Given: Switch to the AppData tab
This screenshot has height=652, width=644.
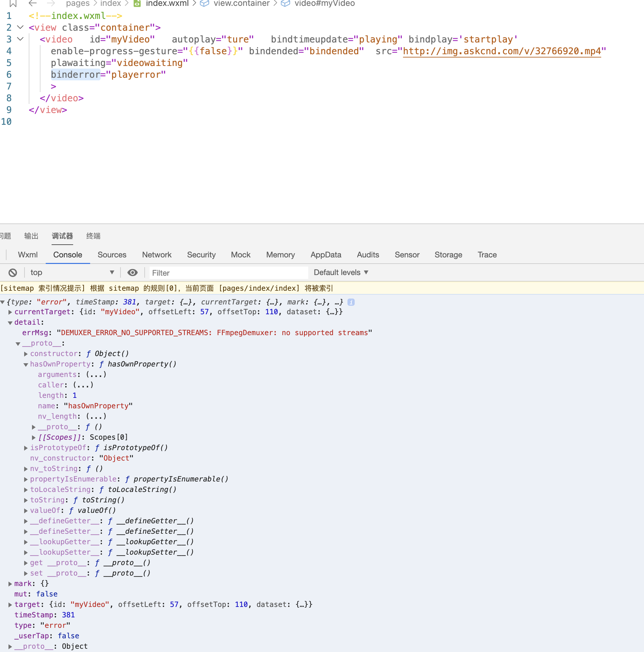Looking at the screenshot, I should 326,255.
